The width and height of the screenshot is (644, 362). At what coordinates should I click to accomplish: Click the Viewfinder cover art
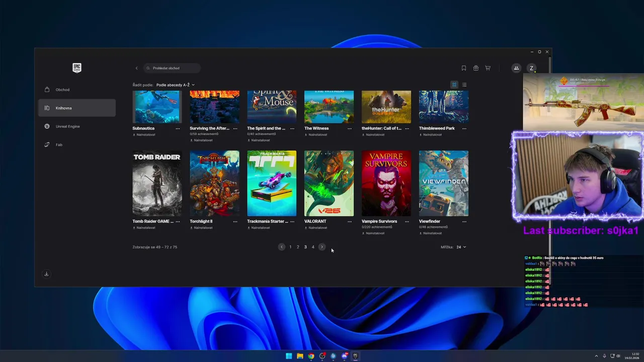[x=444, y=184]
